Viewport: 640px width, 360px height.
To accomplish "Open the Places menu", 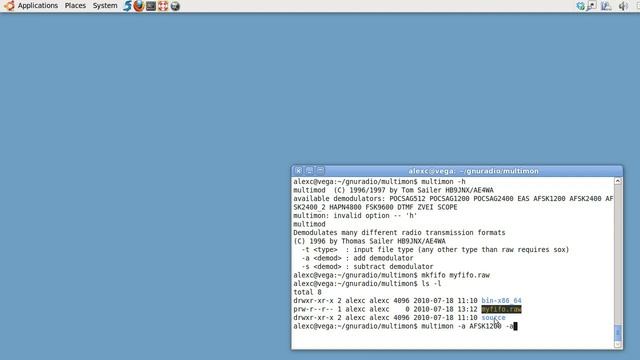I will click(x=75, y=6).
